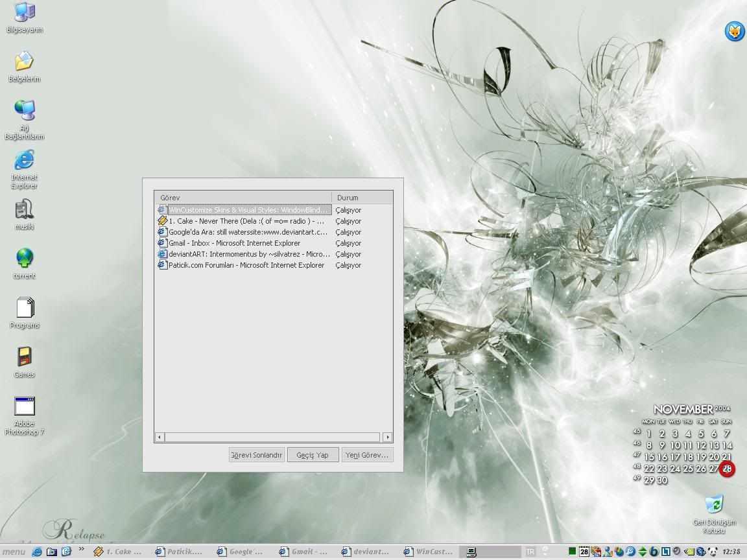Click the green CPU meter tray icon

[572, 552]
